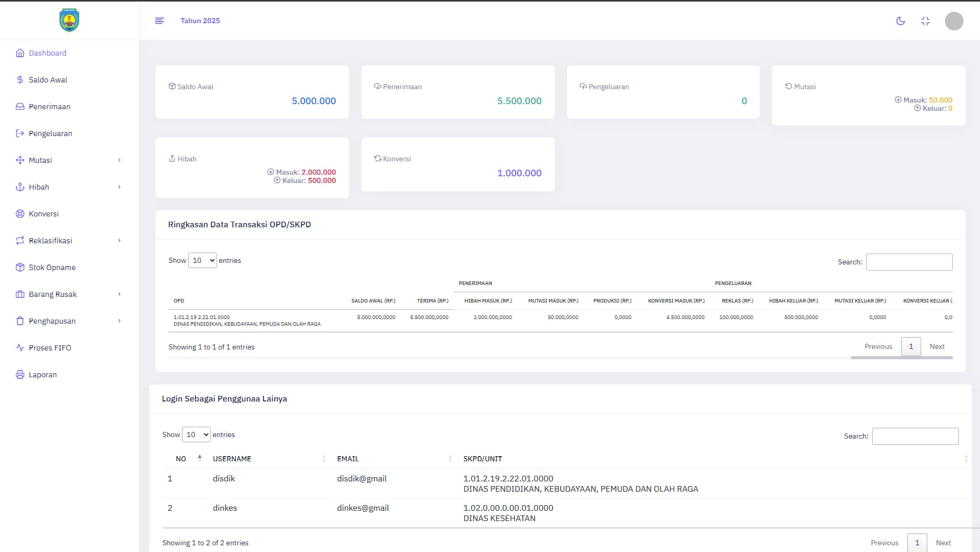Click the horizontal scrollbar under Ringkasan table
The height and width of the screenshot is (552, 980).
(x=901, y=358)
